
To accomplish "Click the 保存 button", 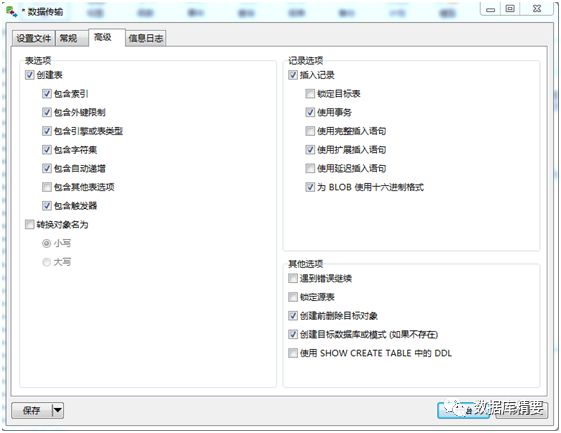I will point(32,410).
